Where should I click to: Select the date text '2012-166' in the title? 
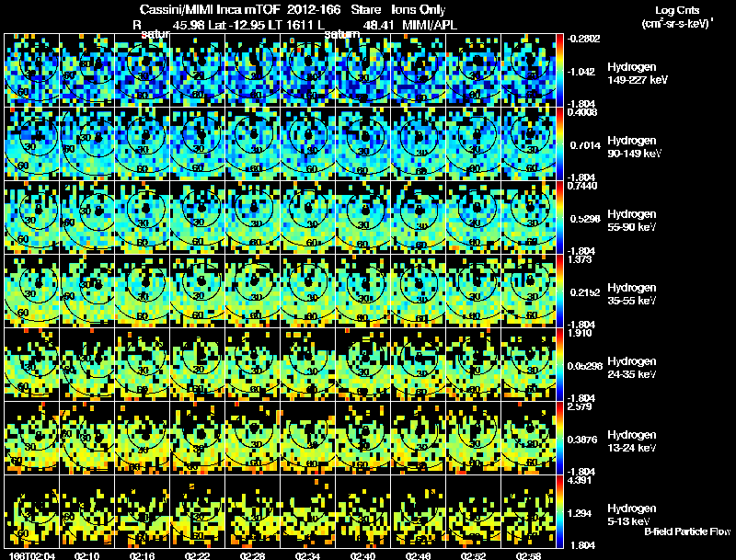pyautogui.click(x=315, y=10)
